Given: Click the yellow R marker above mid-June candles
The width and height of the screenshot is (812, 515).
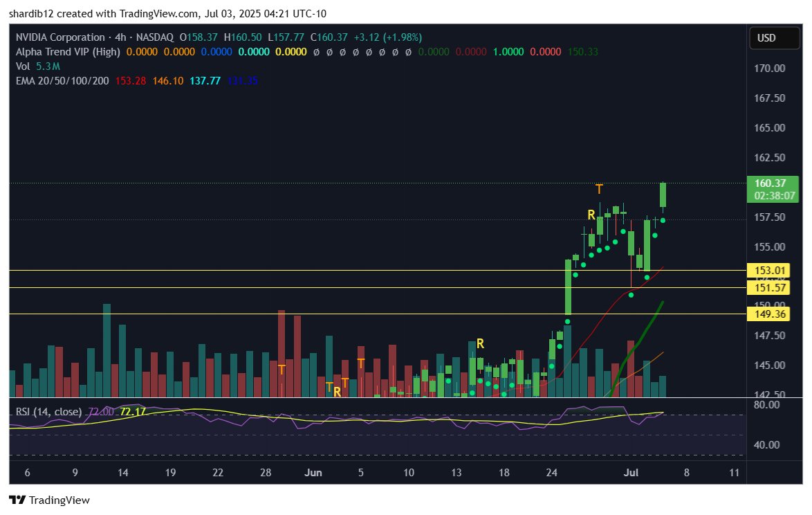Looking at the screenshot, I should click(480, 343).
